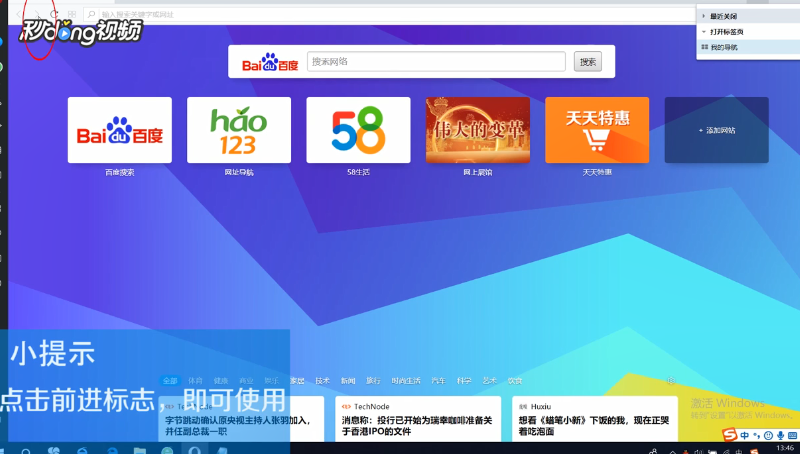The image size is (800, 454).
Task: Click Sogou microphone voice input icon
Action: coord(781,436)
